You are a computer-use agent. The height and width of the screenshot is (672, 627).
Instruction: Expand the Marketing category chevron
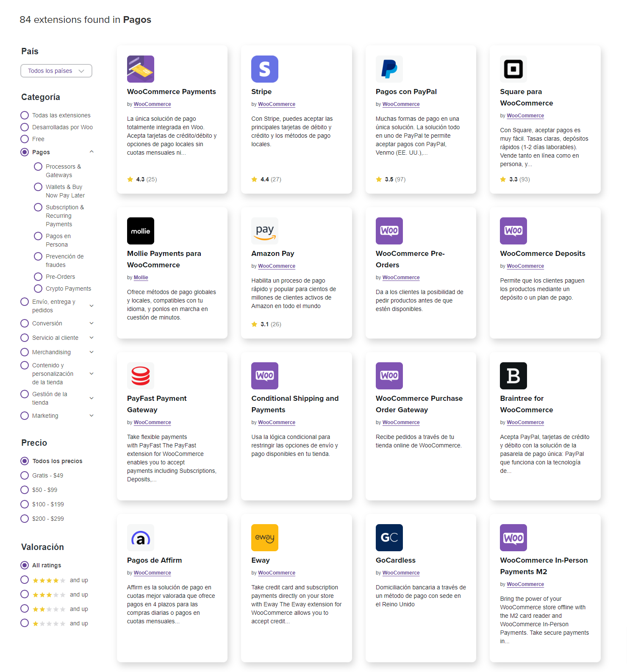(x=92, y=416)
